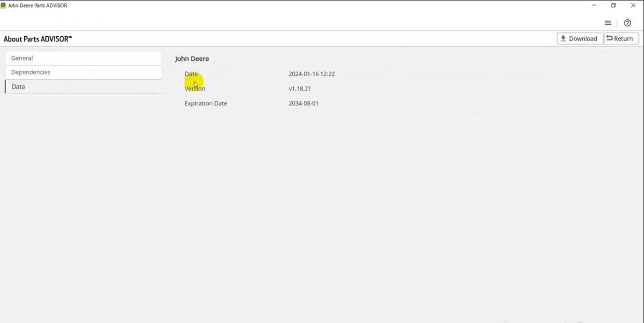Select the date value 2024-01-16 12:22
The image size is (644, 323).
[312, 74]
